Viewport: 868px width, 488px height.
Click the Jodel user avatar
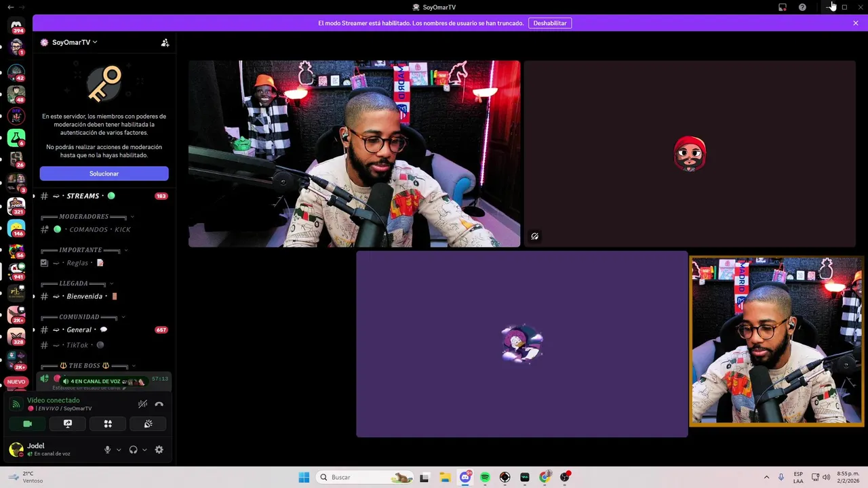point(16,449)
